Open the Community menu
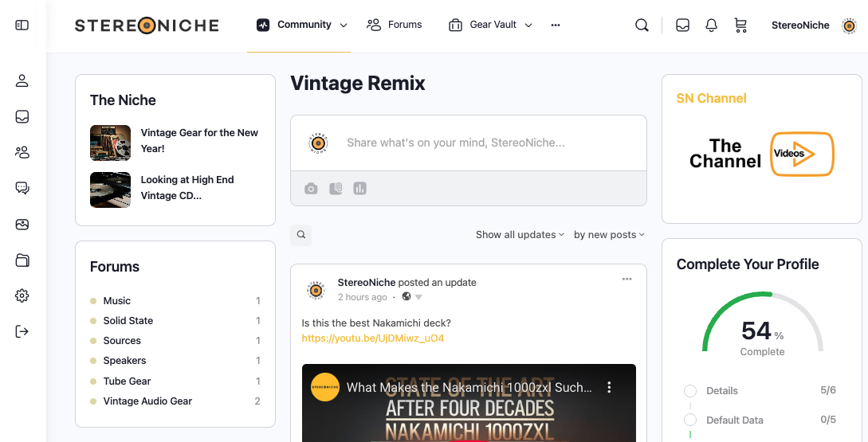 point(302,25)
